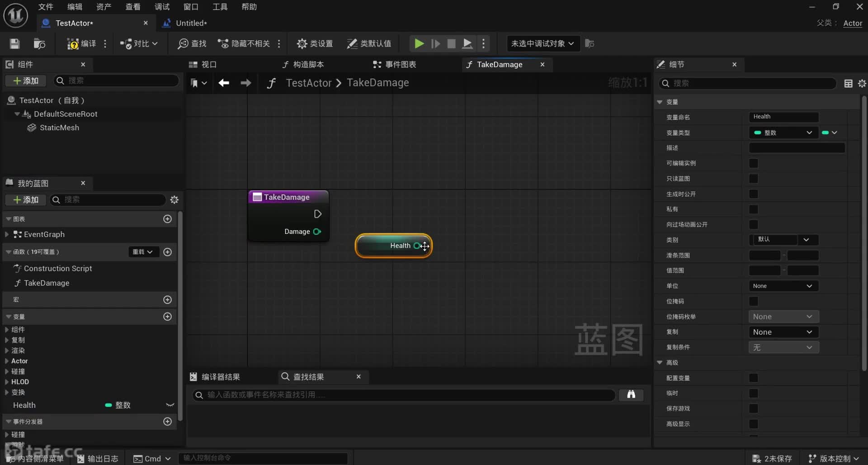Open the 资产 menu
Screen dimensions: 868x465
(x=104, y=7)
